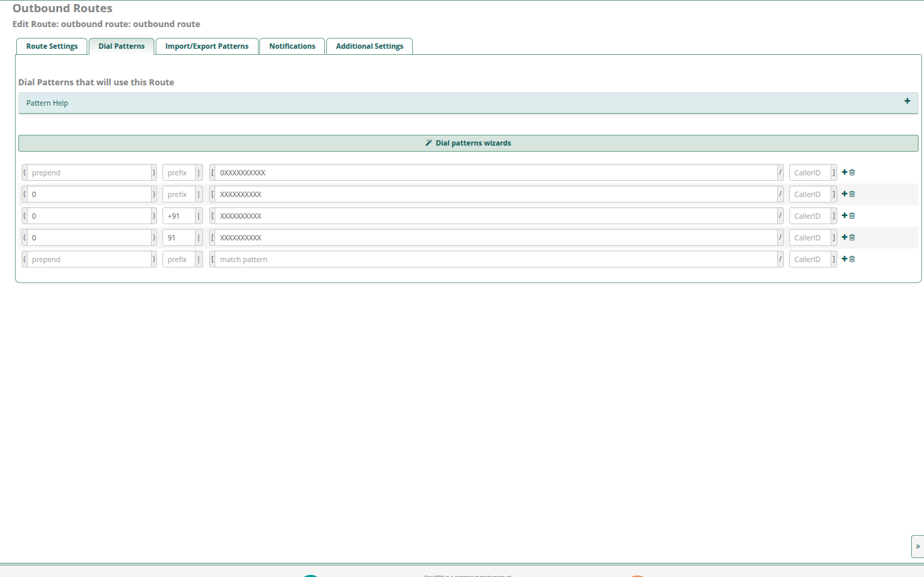Focus the prepend field in the first row
Viewport: 924px width, 577px height.
tap(89, 173)
